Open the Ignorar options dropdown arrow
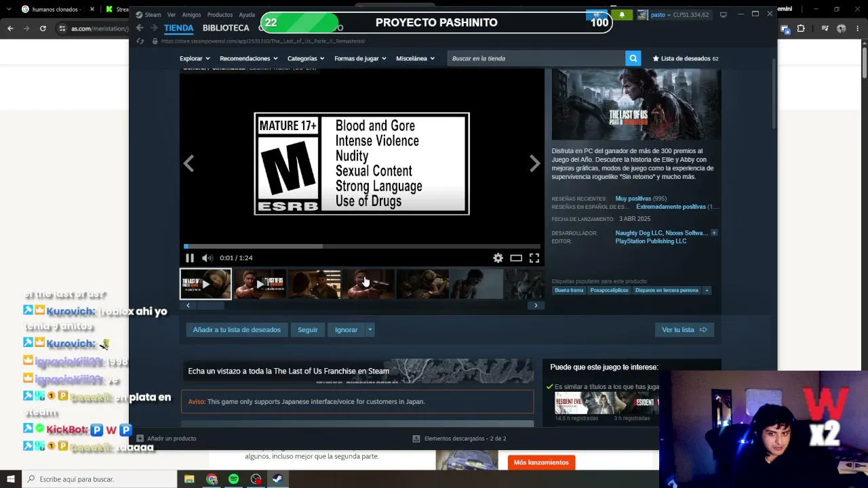The image size is (868, 488). tap(370, 329)
